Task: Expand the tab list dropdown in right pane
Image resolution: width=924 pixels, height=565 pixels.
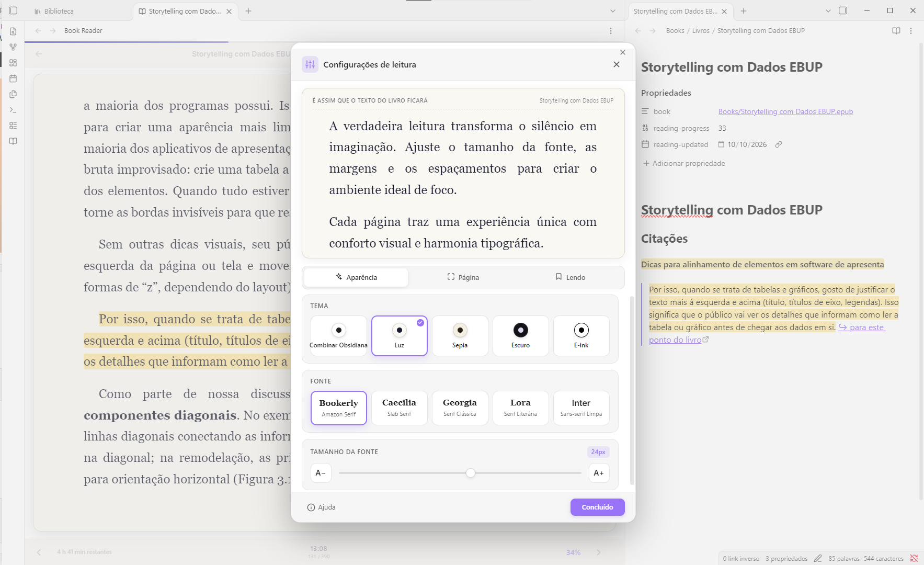Action: [828, 11]
